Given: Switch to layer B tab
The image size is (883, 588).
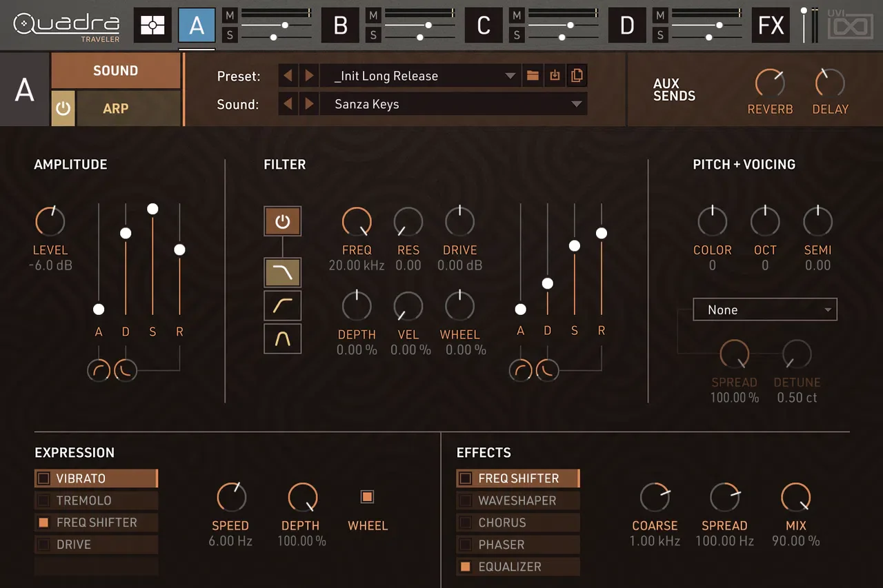Looking at the screenshot, I should coord(340,26).
